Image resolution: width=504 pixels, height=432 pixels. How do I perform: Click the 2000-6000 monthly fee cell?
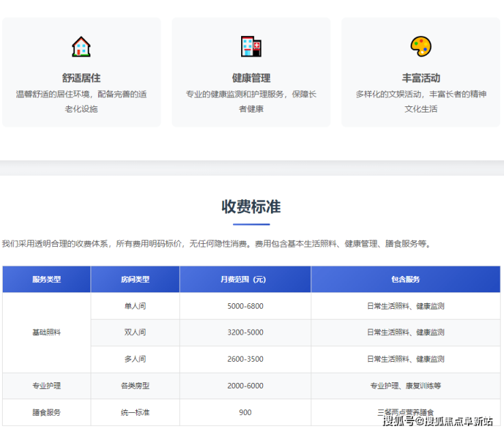245,386
